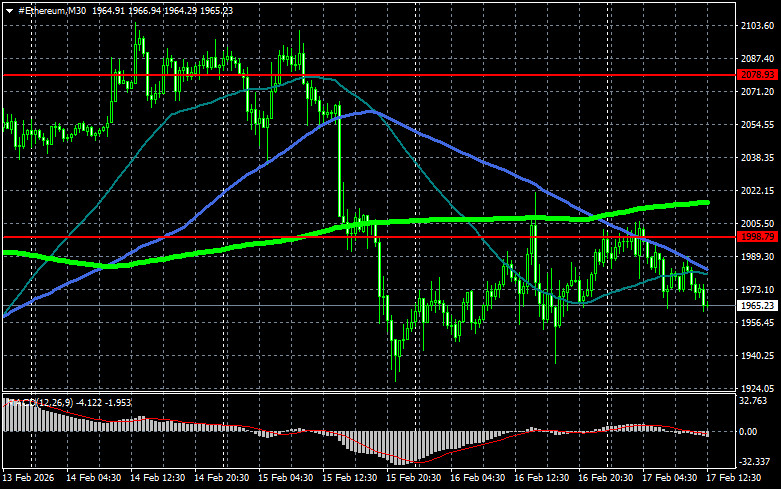Click the 2022.15 price scale value
The image size is (781, 489).
click(x=757, y=191)
